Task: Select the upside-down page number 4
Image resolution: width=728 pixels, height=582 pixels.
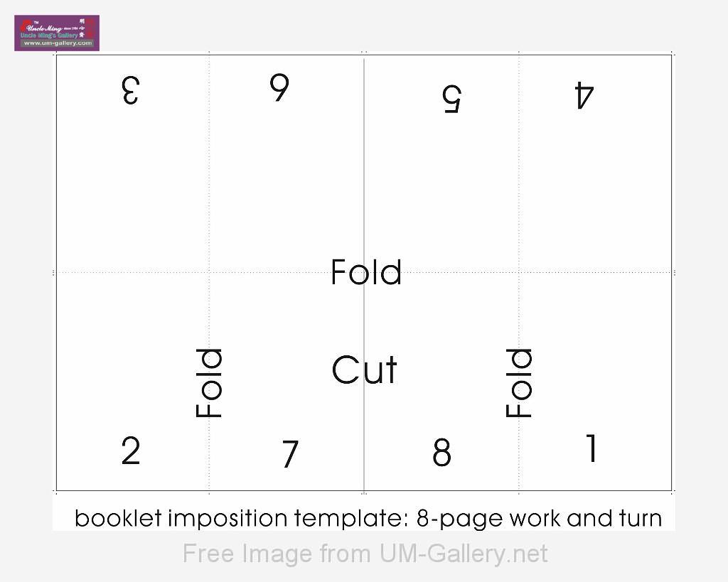Action: point(583,96)
